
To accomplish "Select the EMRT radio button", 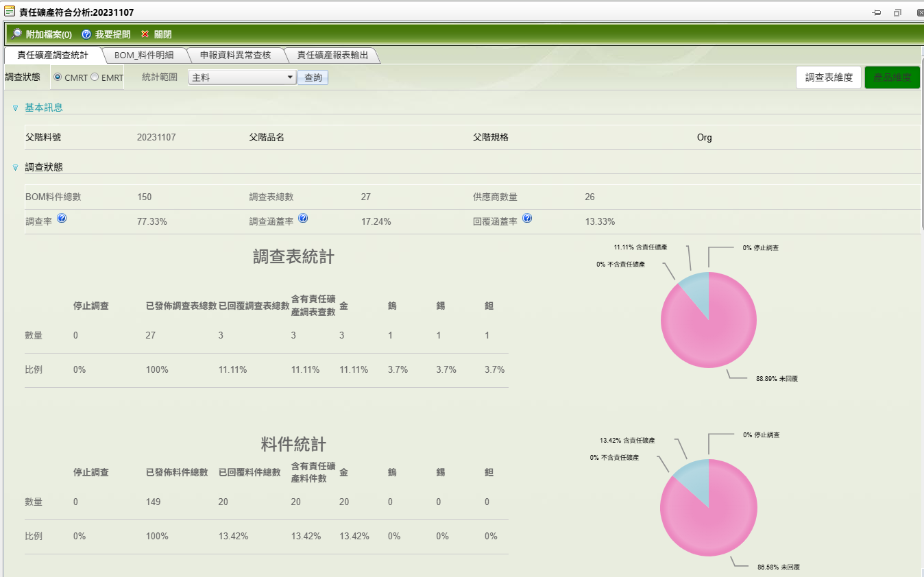I will (94, 77).
